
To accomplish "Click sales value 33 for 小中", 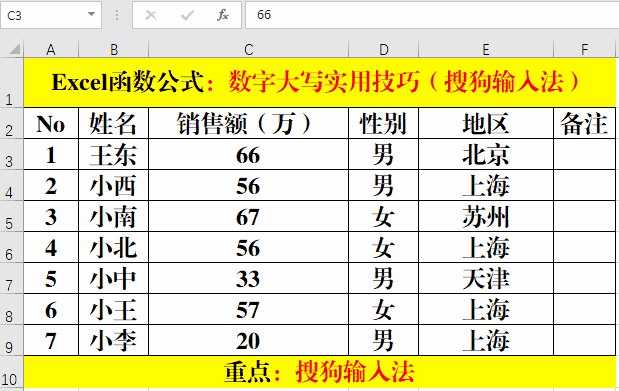I will click(x=248, y=278).
